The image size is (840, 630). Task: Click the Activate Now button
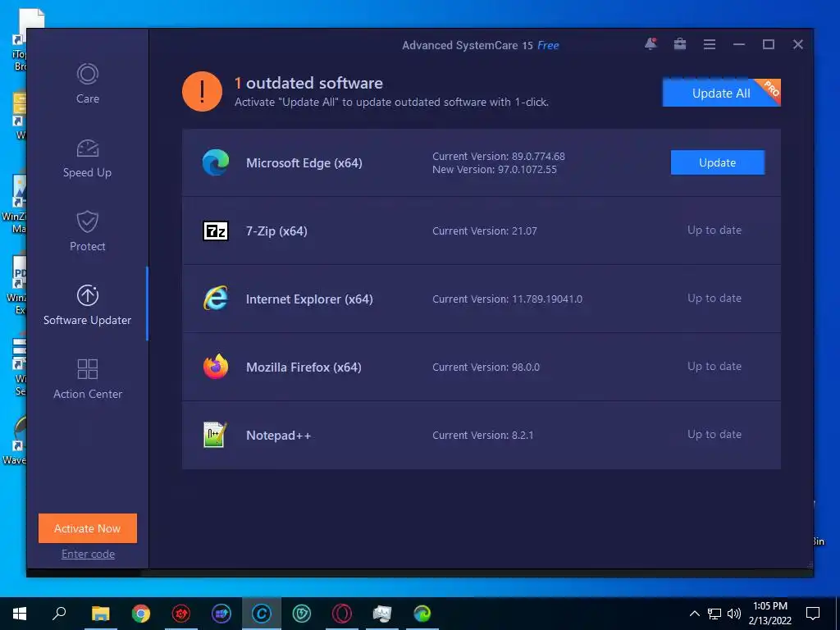pos(87,528)
